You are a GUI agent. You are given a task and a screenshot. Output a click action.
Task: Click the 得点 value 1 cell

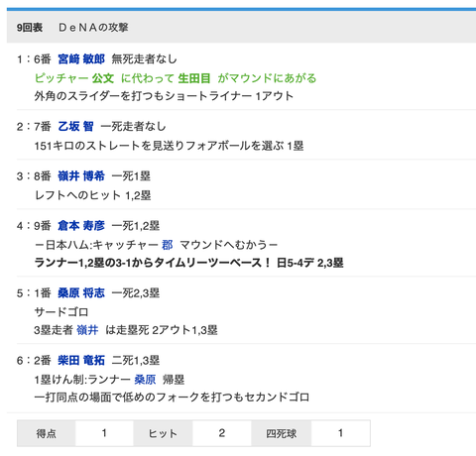[104, 433]
